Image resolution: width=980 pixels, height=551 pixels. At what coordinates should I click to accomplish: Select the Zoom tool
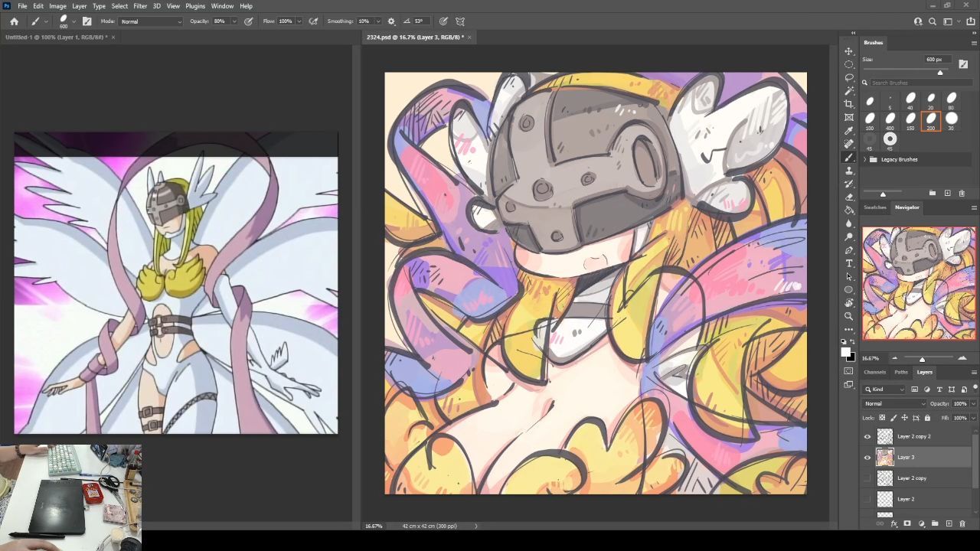pos(848,316)
